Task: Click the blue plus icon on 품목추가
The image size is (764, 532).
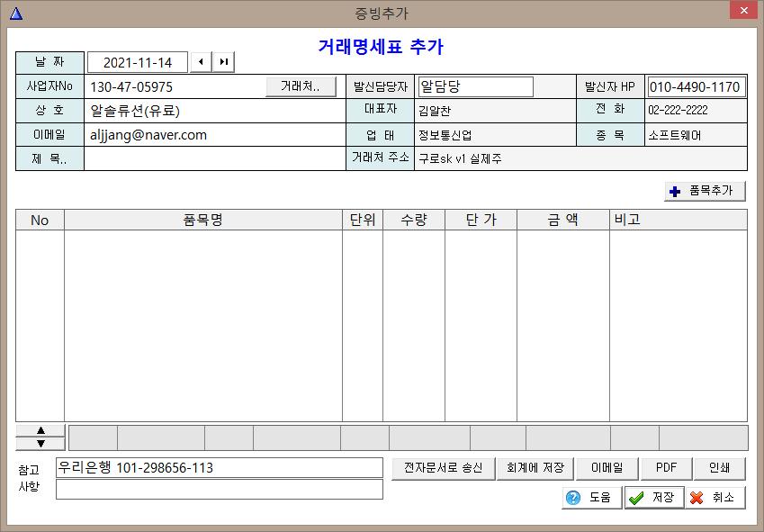Action: pos(675,192)
